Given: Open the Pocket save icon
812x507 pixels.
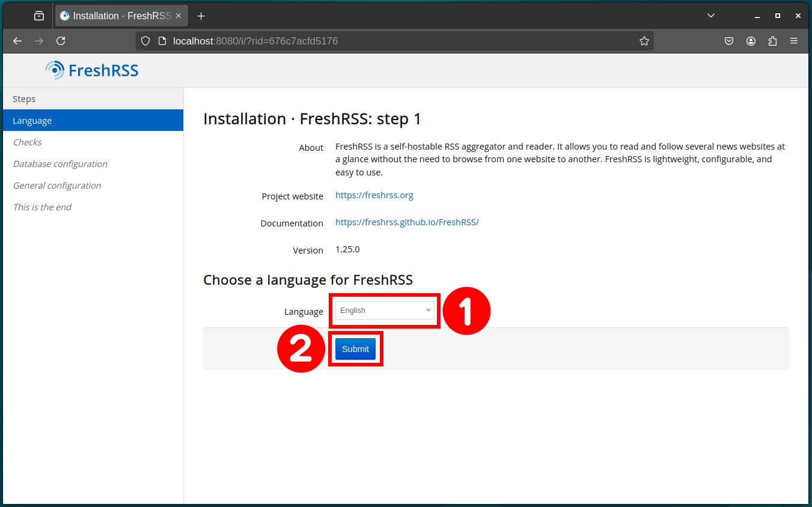Looking at the screenshot, I should (x=728, y=41).
